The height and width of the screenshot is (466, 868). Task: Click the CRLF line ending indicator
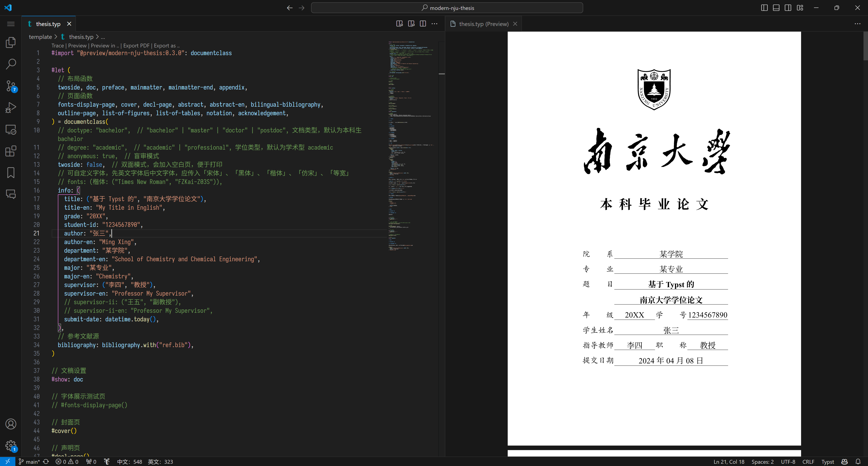(808, 462)
